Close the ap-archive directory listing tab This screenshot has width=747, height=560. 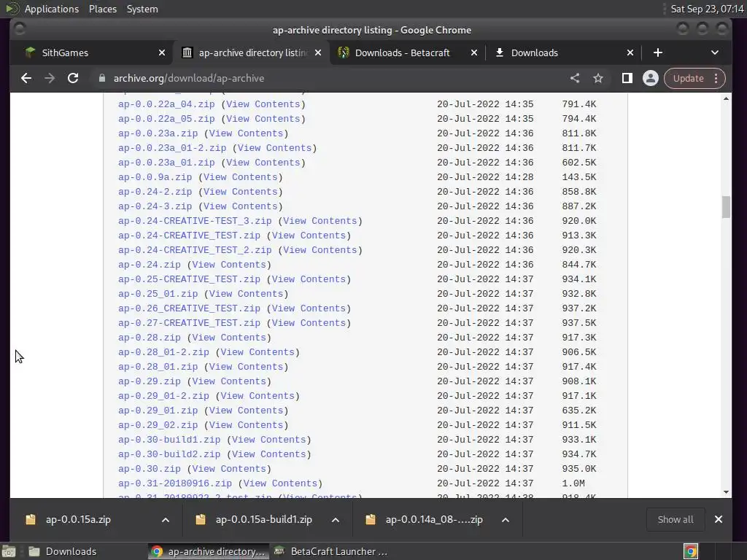(x=318, y=52)
